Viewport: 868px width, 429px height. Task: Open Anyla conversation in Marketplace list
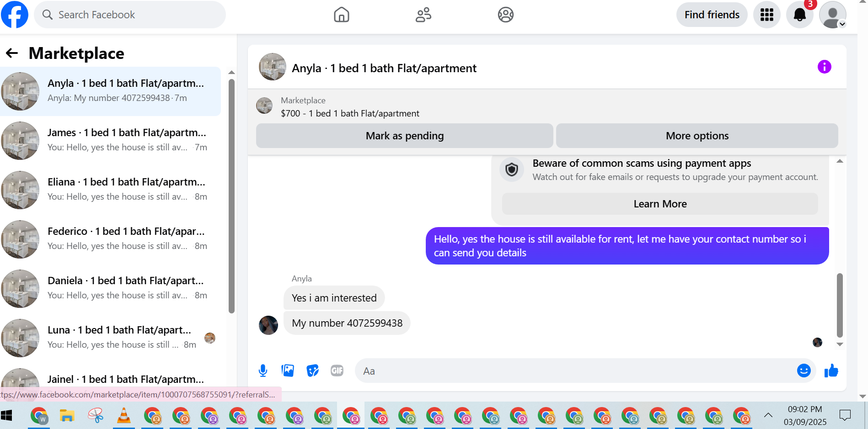(111, 91)
